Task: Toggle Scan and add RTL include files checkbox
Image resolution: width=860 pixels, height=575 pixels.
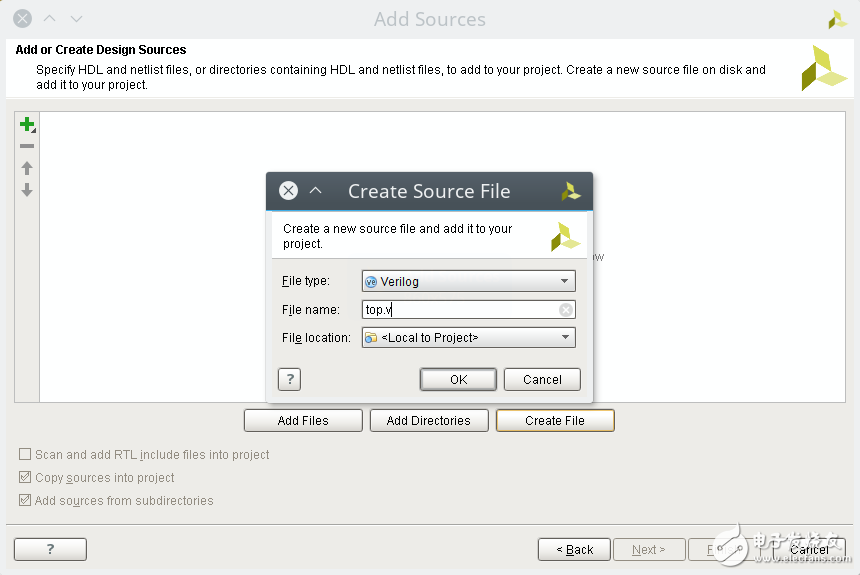Action: pos(25,454)
